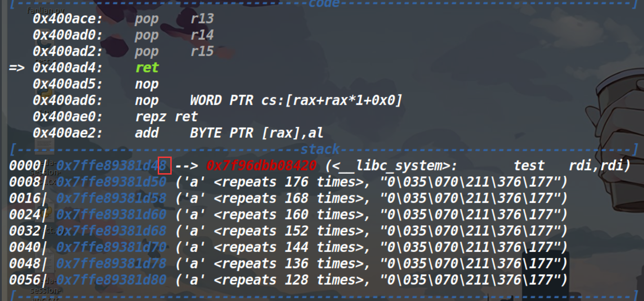
Task: Click stack offset 0040|
Action: point(28,247)
